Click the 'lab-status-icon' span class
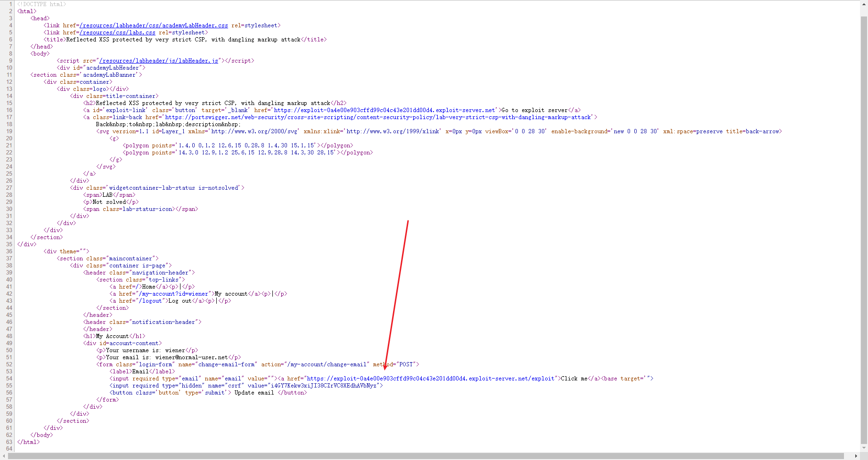Screen dimensions: 868x460 pyautogui.click(x=147, y=209)
